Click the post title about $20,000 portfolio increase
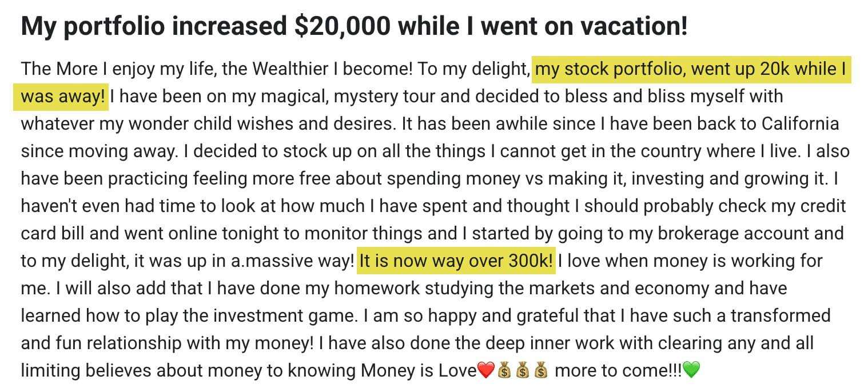 pyautogui.click(x=354, y=27)
